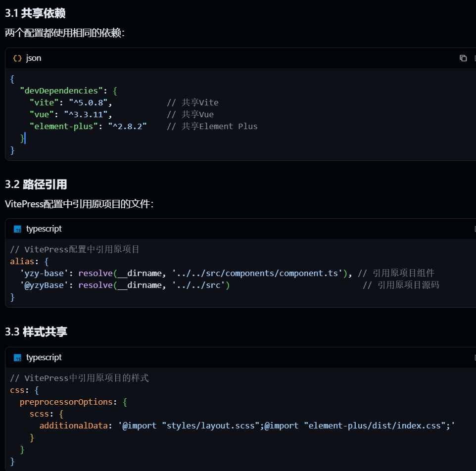Click the sentence 两个配置都使用相同的依赖
The height and width of the screenshot is (471, 476).
[x=65, y=33]
